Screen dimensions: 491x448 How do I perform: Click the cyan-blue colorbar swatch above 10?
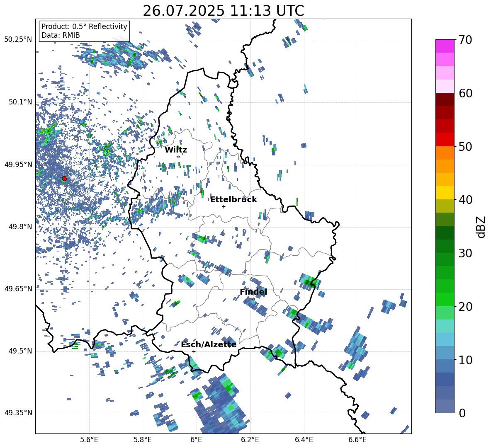click(445, 339)
